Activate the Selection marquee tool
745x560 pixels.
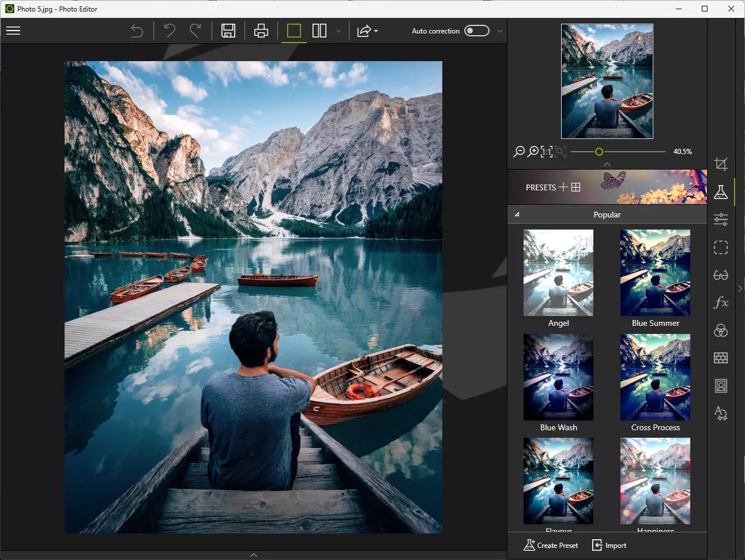tap(721, 247)
